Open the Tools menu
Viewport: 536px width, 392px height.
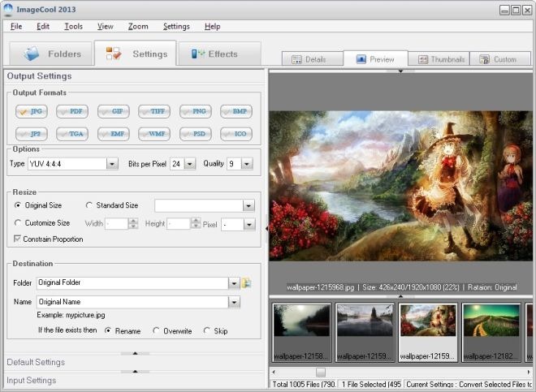pos(73,26)
